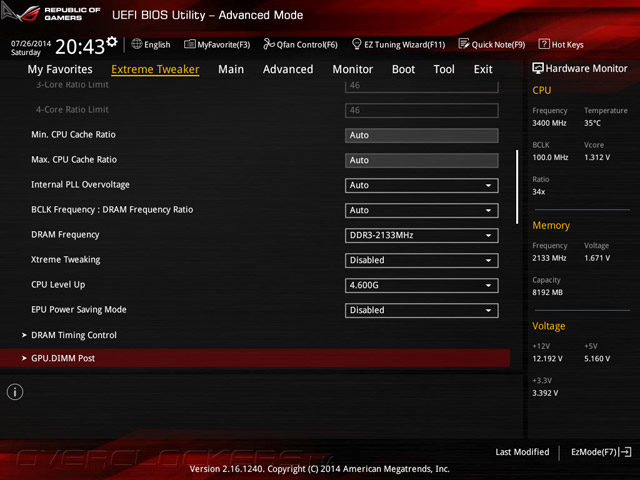Open Internal PLL Overvoltage dropdown
The image size is (640, 480).
(x=422, y=185)
